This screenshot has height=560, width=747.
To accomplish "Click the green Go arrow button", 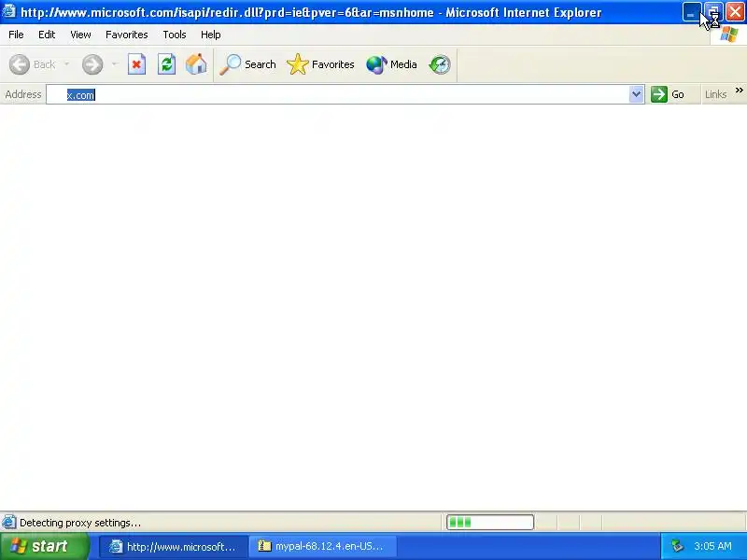I will tap(668, 94).
